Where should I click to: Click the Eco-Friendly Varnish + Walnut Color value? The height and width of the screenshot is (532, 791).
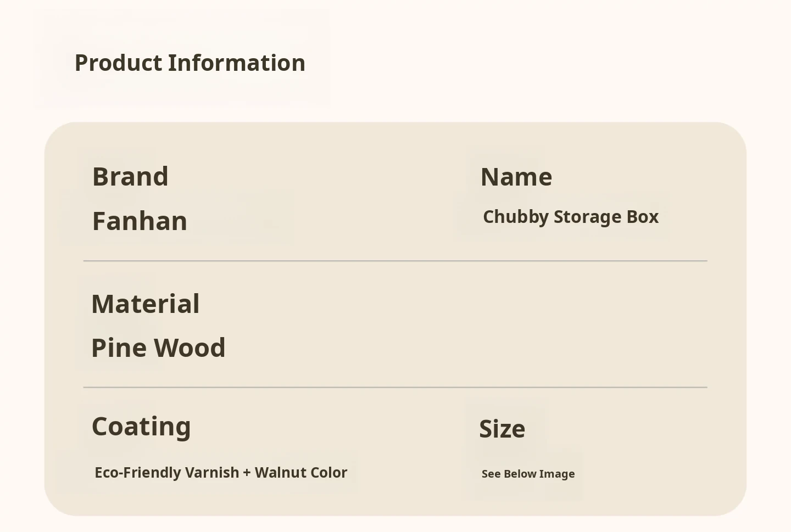coord(221,473)
